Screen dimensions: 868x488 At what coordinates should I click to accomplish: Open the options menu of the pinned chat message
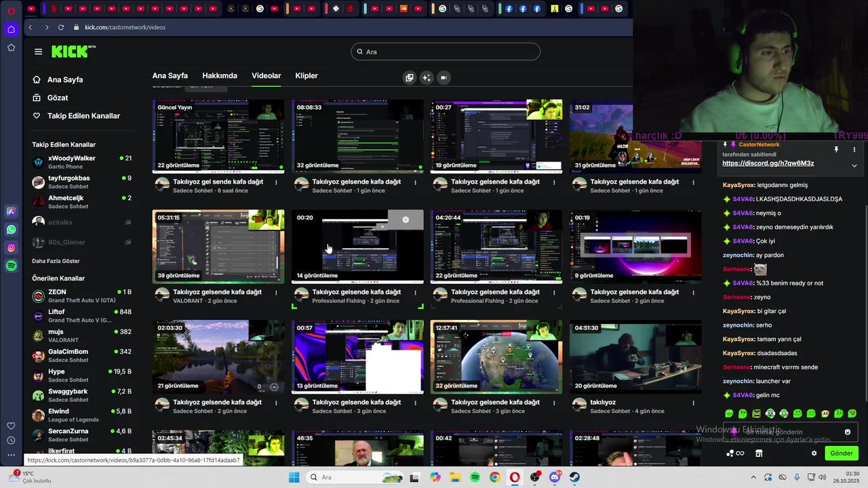coord(854,149)
